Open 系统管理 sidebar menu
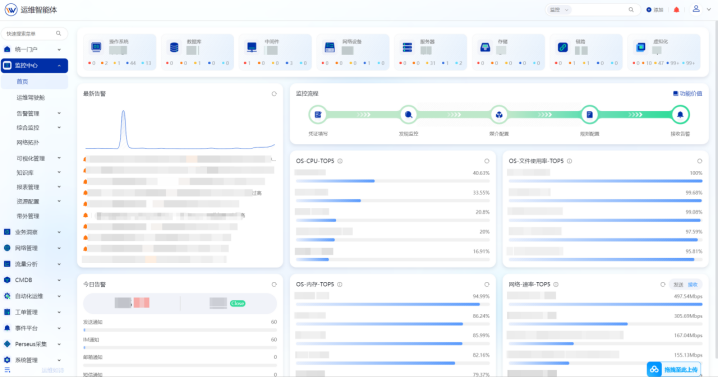718x377 pixels. tap(34, 360)
